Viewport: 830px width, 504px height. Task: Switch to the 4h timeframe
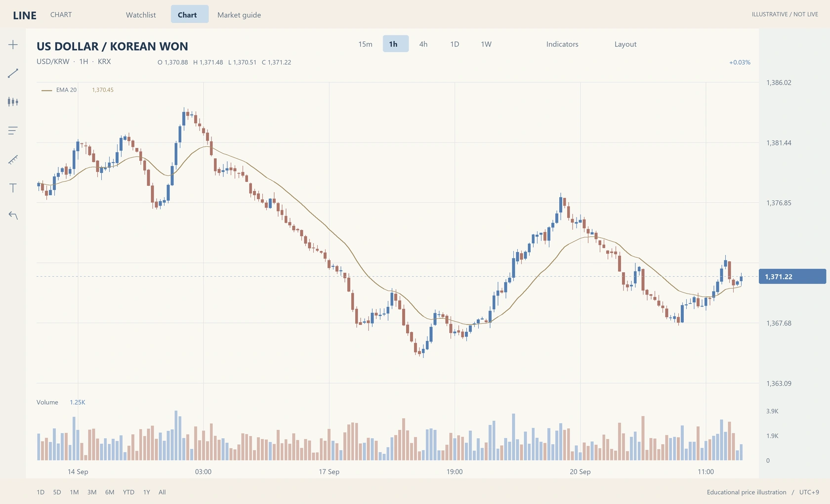(423, 44)
